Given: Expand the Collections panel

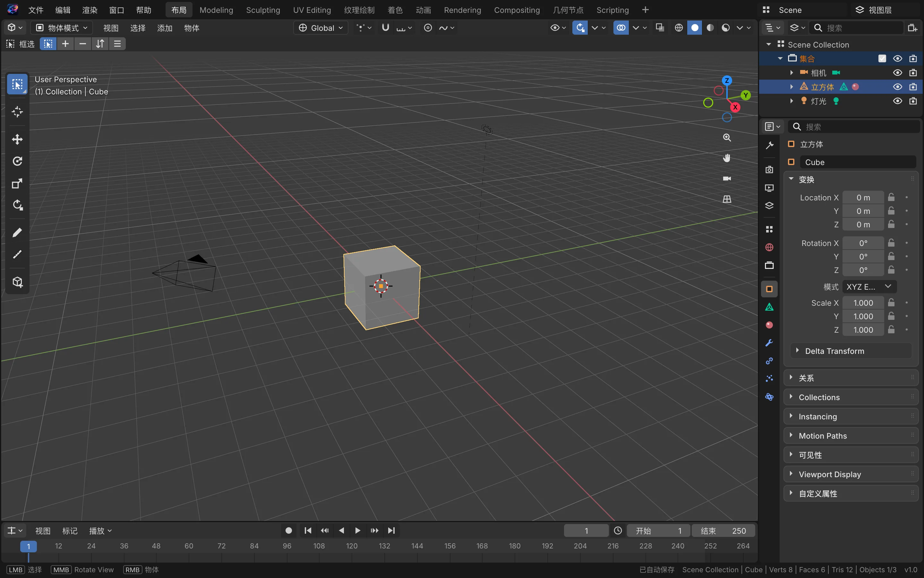Looking at the screenshot, I should click(851, 397).
